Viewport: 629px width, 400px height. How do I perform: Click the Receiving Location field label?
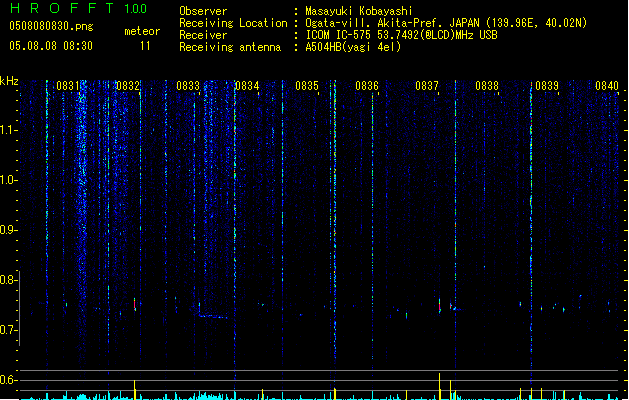tap(233, 23)
